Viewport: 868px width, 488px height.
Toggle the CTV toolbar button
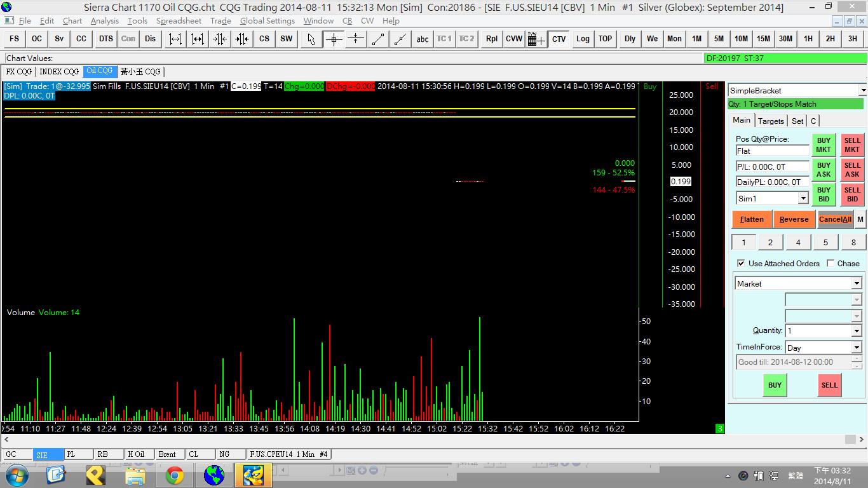[x=559, y=39]
